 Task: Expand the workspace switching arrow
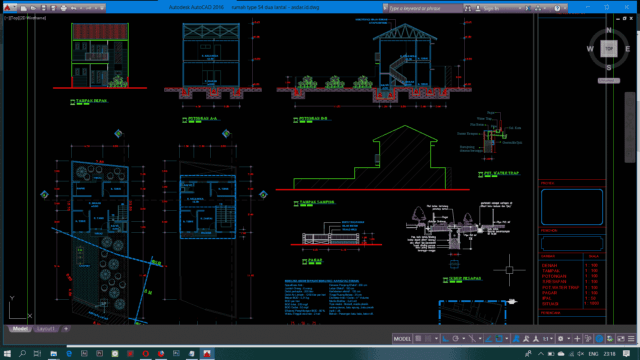569,339
